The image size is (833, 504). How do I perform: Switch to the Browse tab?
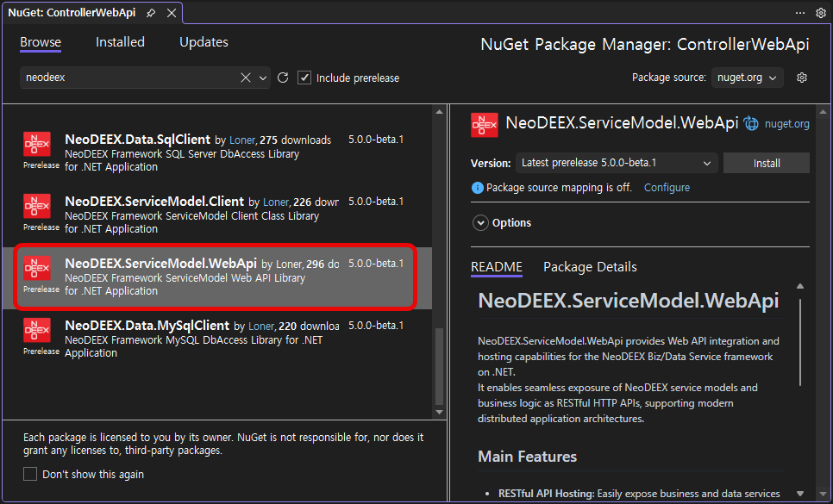click(41, 42)
